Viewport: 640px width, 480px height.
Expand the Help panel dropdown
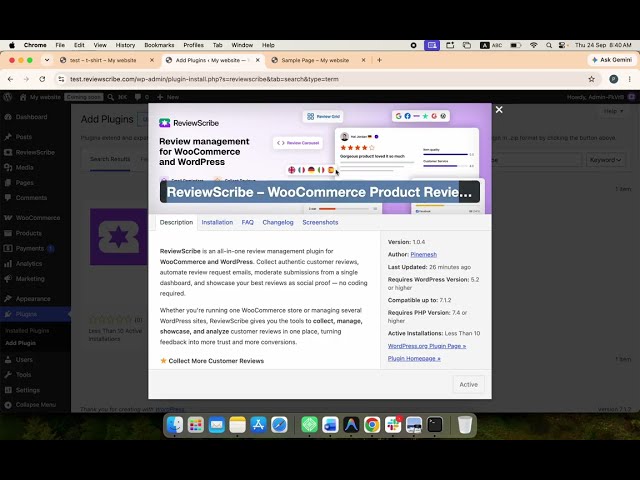[x=613, y=111]
